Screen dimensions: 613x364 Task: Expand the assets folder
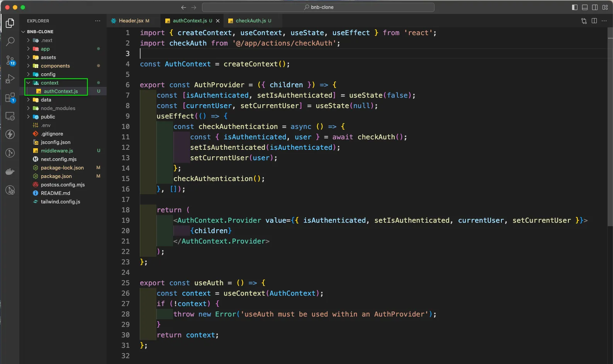28,57
